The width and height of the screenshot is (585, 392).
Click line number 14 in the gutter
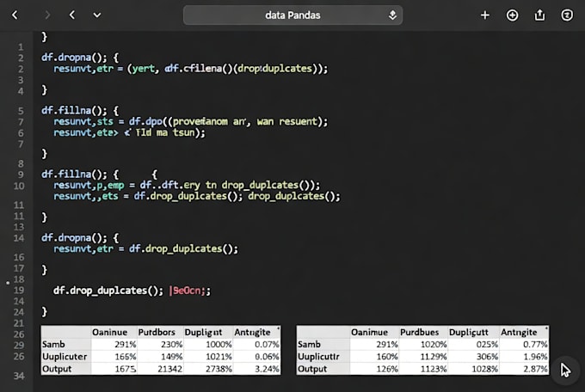coord(19,238)
